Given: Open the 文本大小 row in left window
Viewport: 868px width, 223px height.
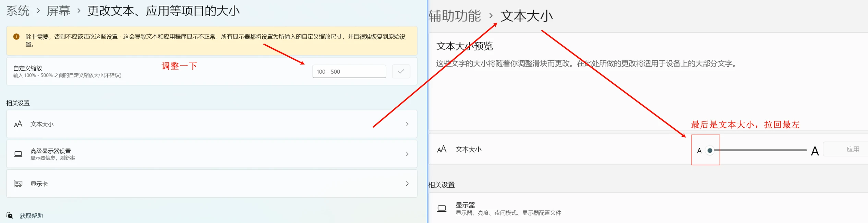Looking at the screenshot, I should pyautogui.click(x=212, y=124).
